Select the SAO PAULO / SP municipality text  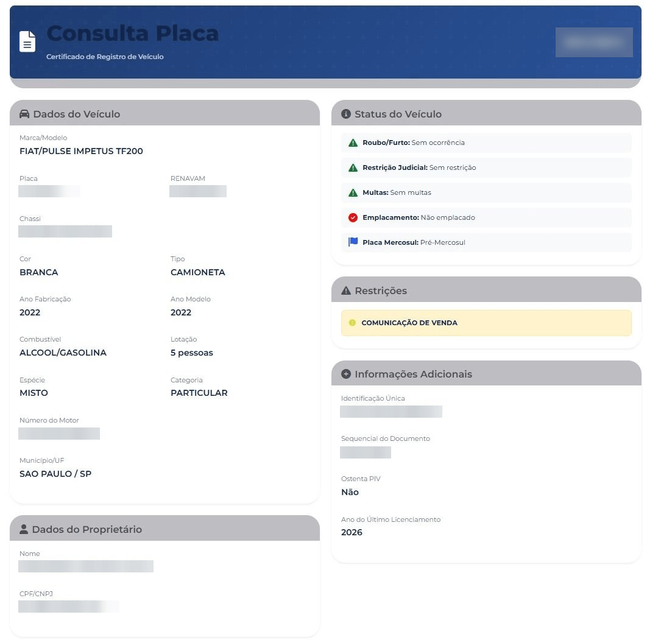[x=55, y=474]
